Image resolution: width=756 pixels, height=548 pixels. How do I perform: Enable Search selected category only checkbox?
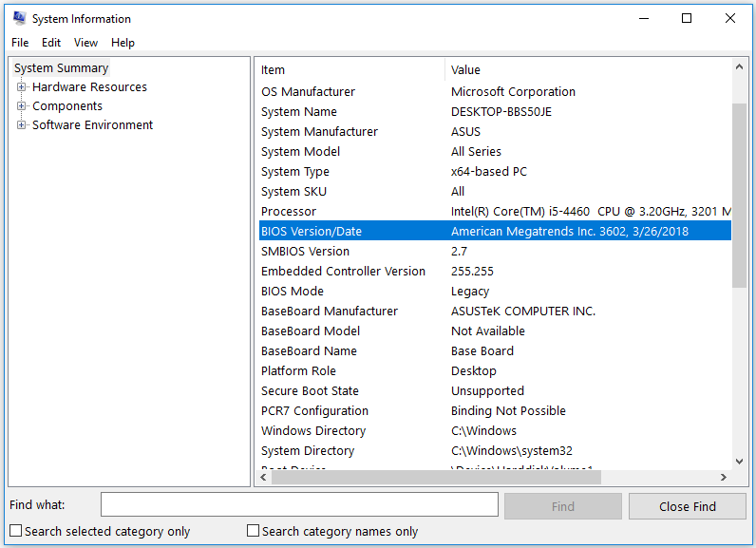click(x=16, y=531)
